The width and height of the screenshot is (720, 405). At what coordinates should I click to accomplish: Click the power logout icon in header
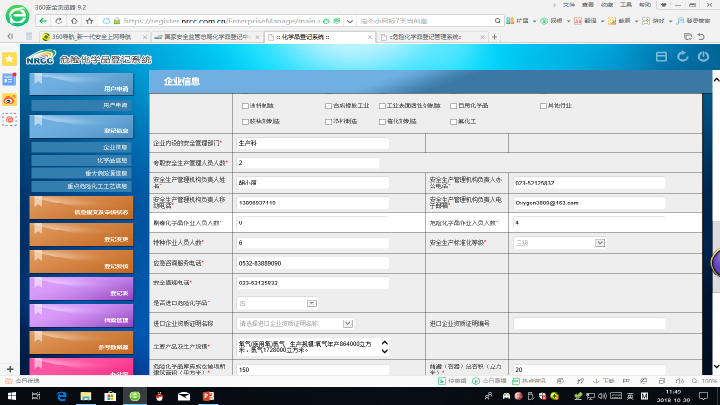pyautogui.click(x=704, y=57)
